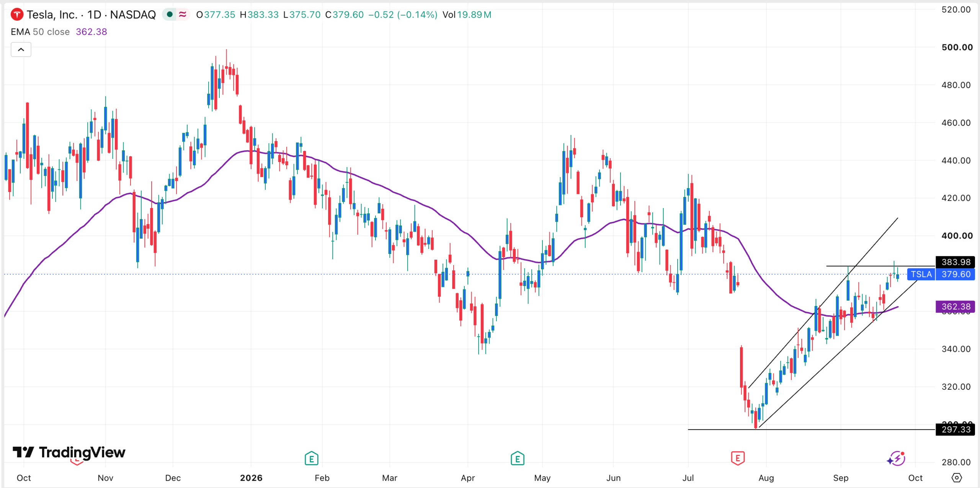Select the "EMA 50 close" indicator label
The width and height of the screenshot is (980, 488).
pyautogui.click(x=40, y=32)
